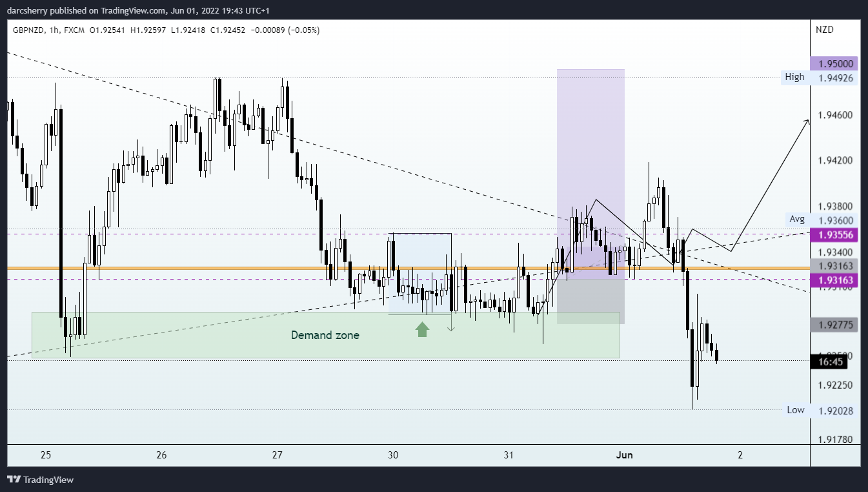Click 'Jun' on the time axis
Viewport: 868px width, 492px height.
point(625,455)
